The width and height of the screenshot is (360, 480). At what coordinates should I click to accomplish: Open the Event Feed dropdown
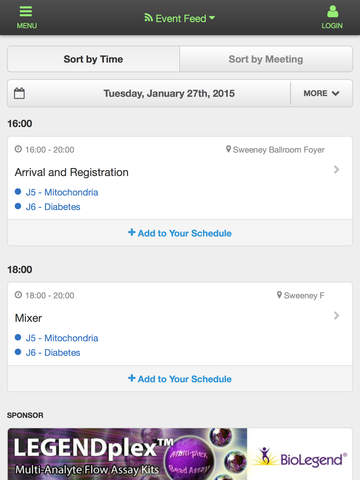[180, 18]
